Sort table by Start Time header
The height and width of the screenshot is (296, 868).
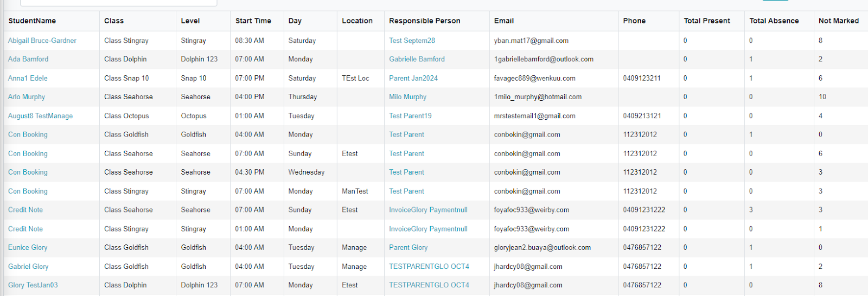click(x=253, y=21)
